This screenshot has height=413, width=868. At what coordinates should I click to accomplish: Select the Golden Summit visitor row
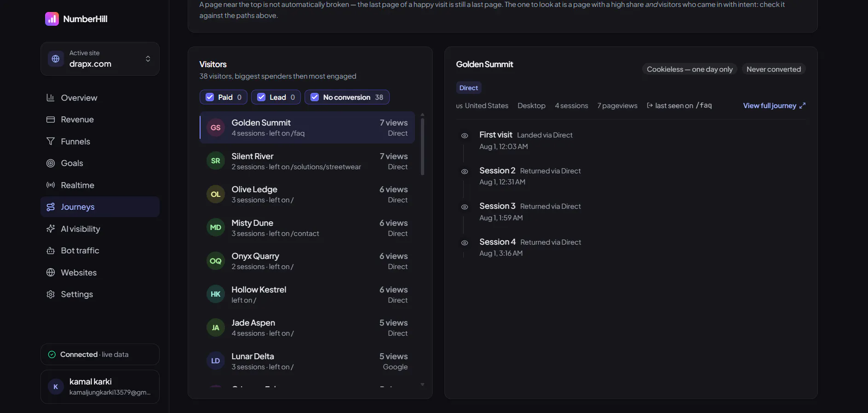pos(307,127)
